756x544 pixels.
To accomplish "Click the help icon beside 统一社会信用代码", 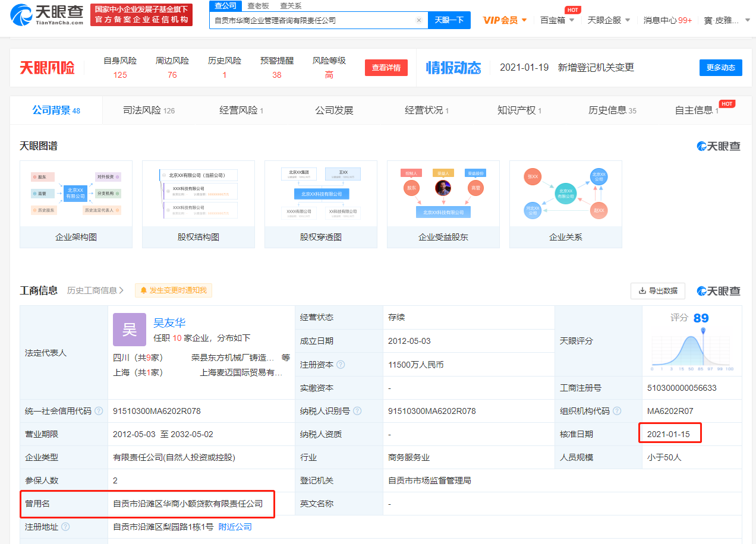I will point(99,411).
